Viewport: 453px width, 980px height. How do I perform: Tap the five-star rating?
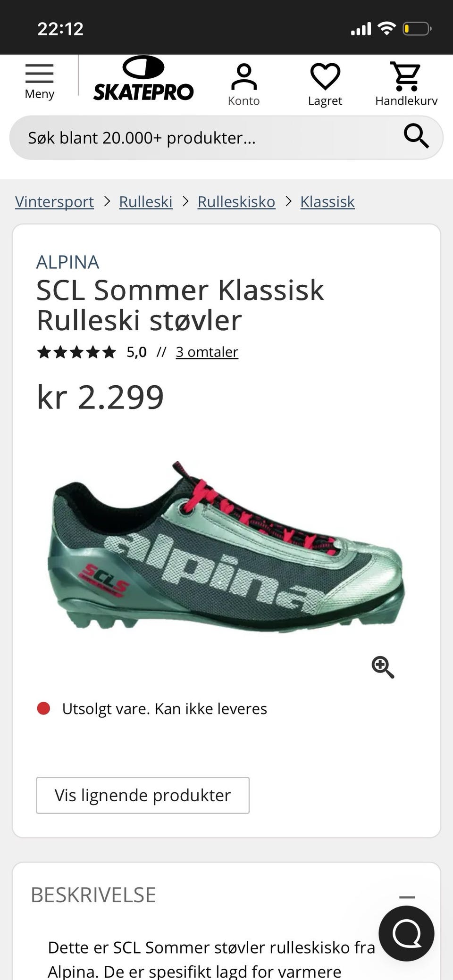pos(76,352)
